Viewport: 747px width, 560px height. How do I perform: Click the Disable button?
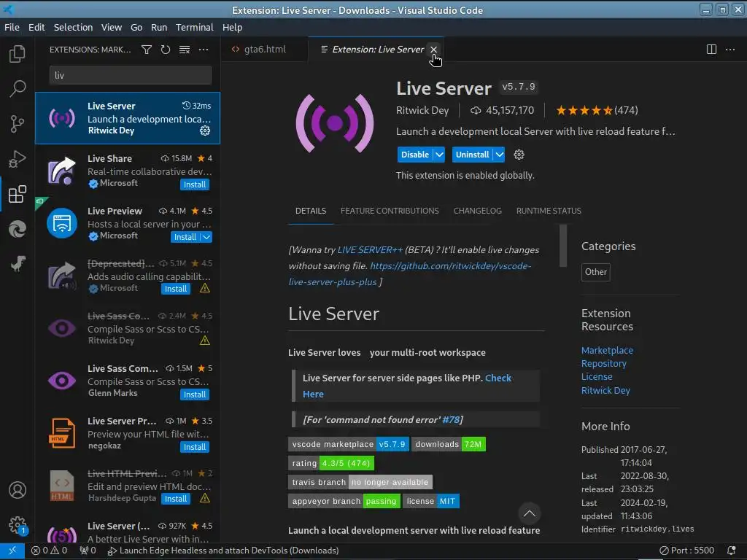pyautogui.click(x=415, y=155)
